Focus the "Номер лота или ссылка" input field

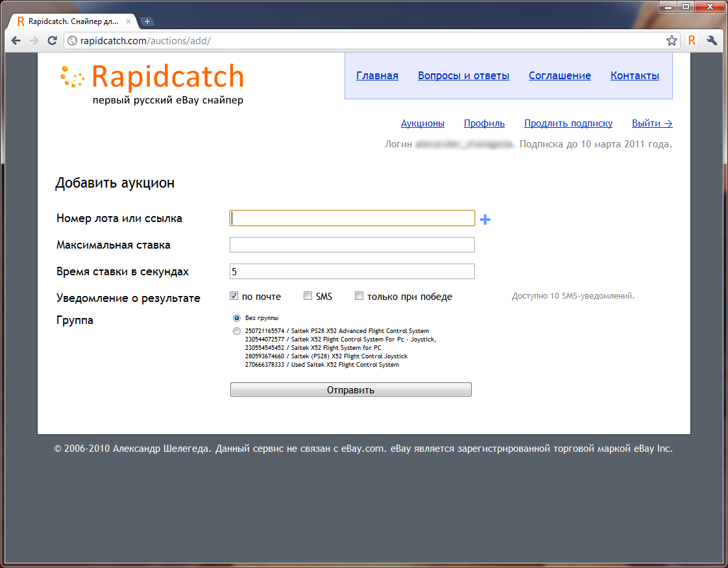[352, 218]
